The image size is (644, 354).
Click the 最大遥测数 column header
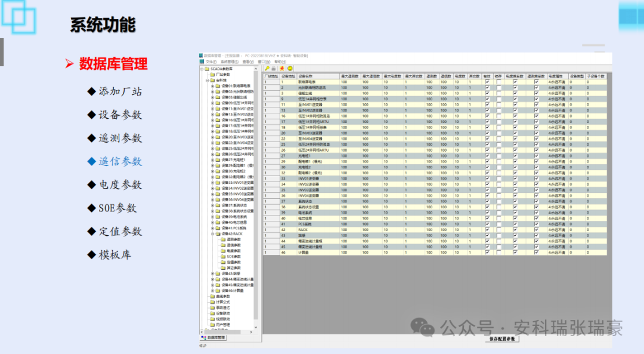tap(350, 76)
